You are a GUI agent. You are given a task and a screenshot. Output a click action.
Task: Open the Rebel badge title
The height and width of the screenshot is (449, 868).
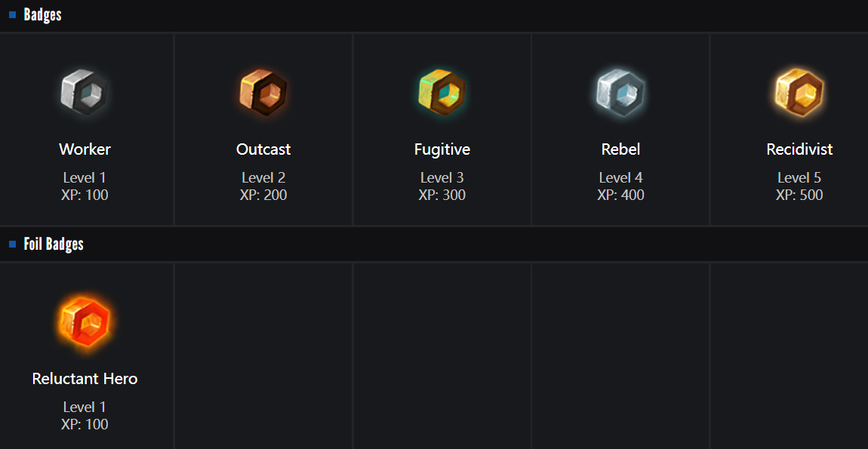(620, 149)
